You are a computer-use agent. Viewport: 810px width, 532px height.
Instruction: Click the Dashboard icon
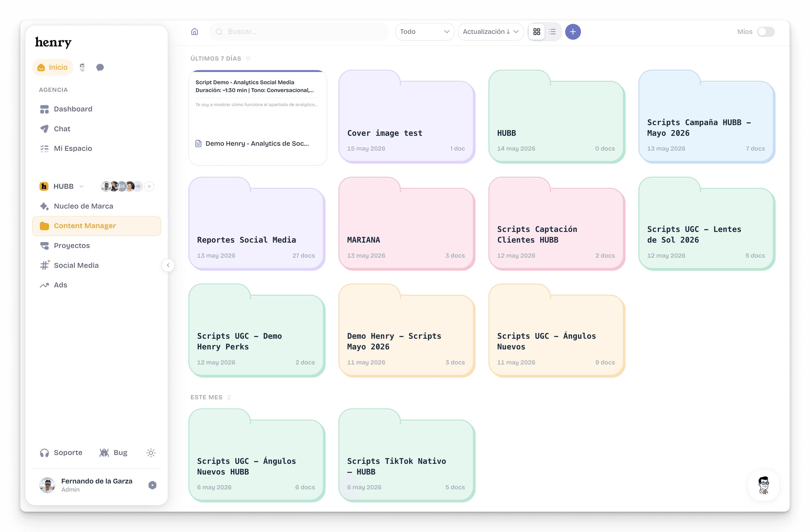[44, 109]
